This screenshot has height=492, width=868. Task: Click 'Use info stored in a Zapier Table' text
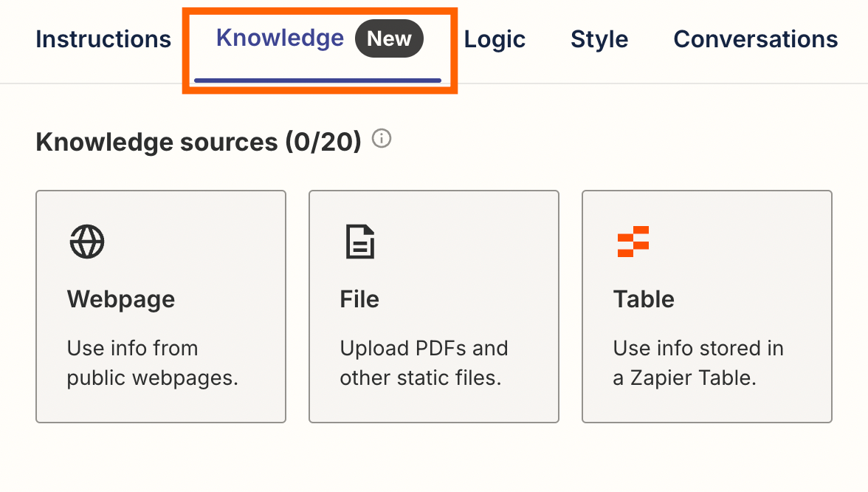point(698,363)
